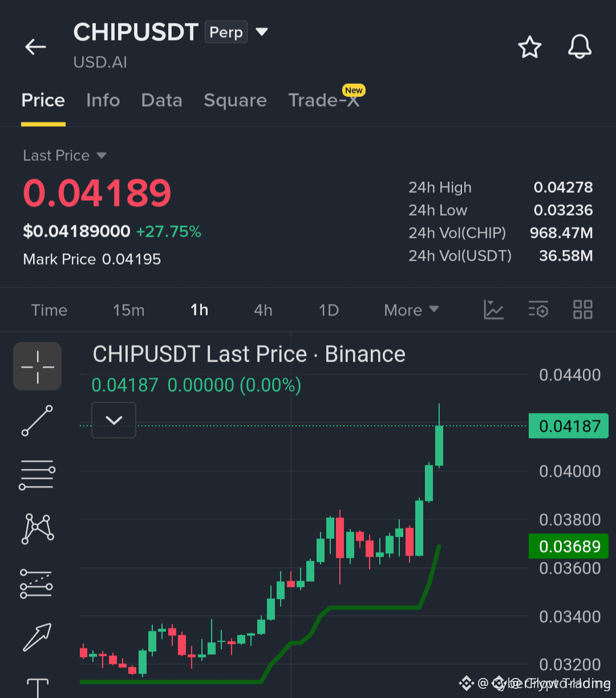Screen dimensions: 616x698
Task: Open the Last Price dropdown
Action: point(102,156)
